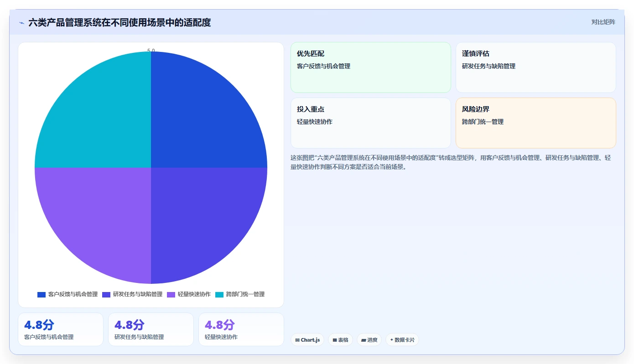Image resolution: width=634 pixels, height=364 pixels.
Task: Select the 谨慎评估 matrix card
Action: [536, 67]
